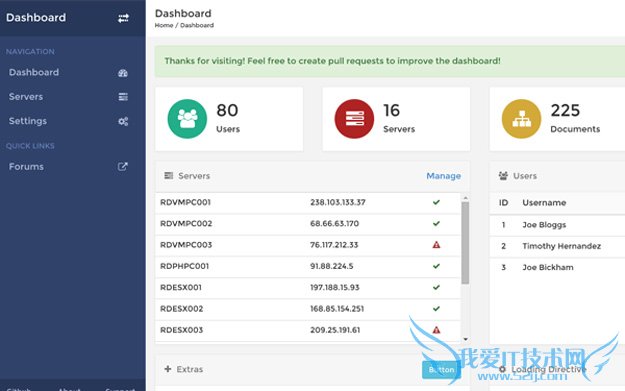
Task: Select the RDPHPC001 server name
Action: tap(185, 266)
